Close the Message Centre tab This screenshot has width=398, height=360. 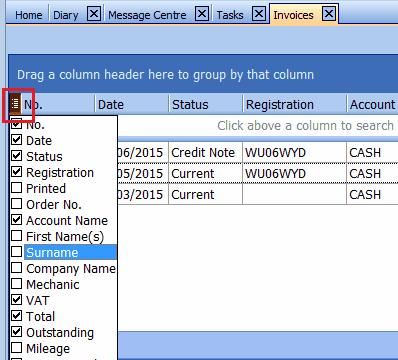tap(202, 14)
